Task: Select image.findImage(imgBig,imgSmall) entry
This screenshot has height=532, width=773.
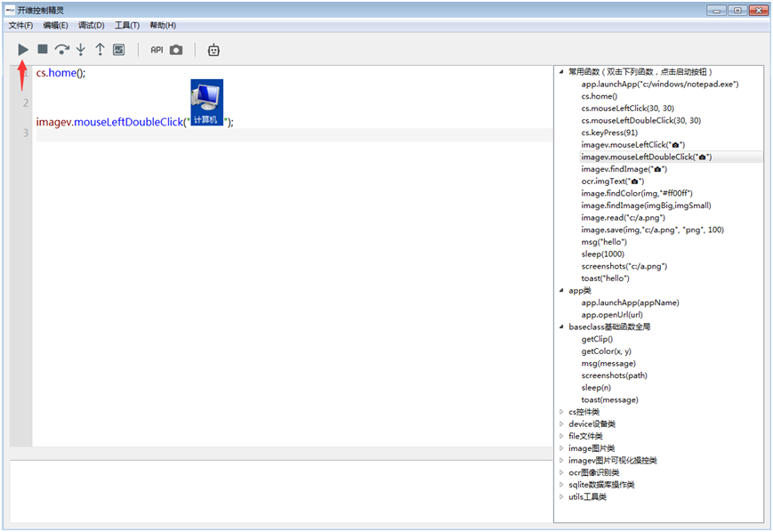Action: tap(647, 206)
